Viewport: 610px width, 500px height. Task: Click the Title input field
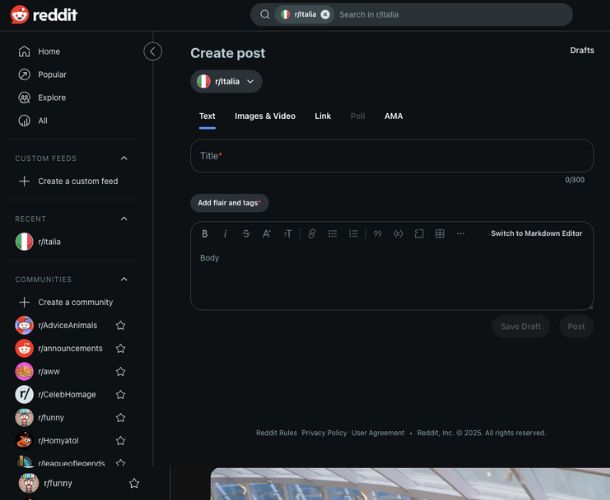391,156
